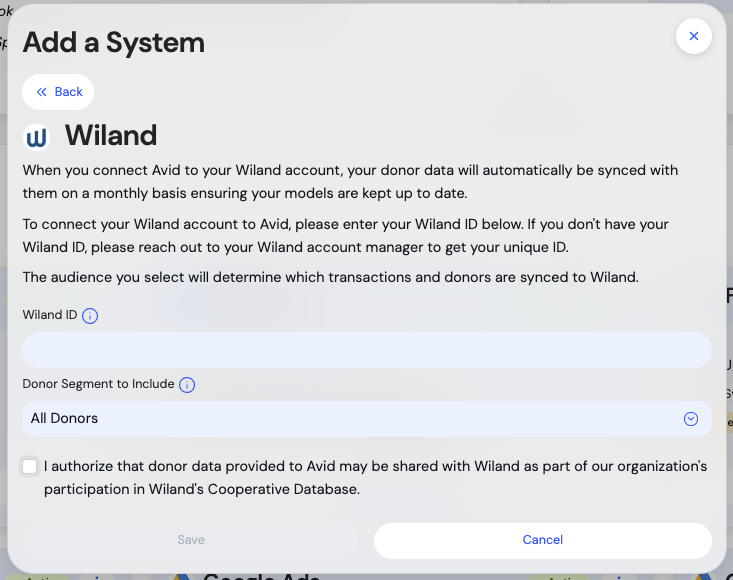The width and height of the screenshot is (733, 580).
Task: Close the Add a System dialog
Action: tap(693, 37)
